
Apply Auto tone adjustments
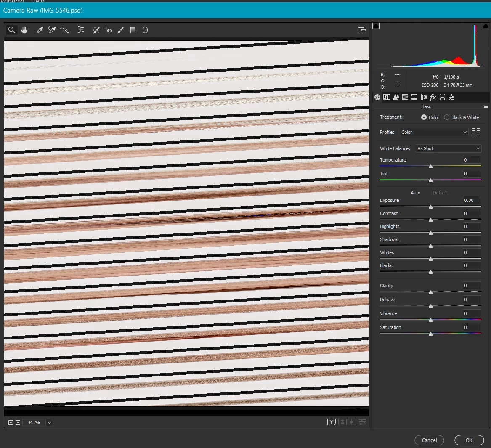click(x=416, y=193)
